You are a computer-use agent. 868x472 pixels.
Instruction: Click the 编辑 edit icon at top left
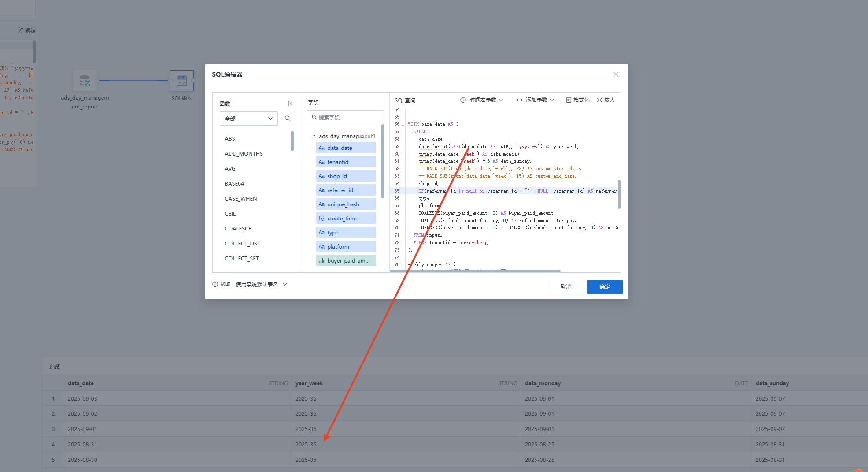coord(20,30)
